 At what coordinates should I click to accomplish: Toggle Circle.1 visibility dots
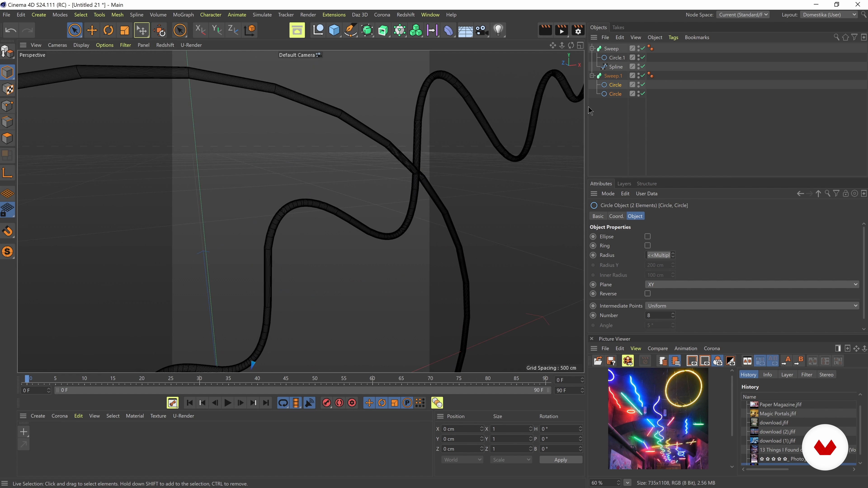coord(639,58)
